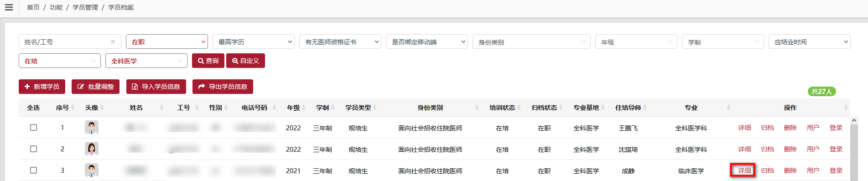
Task: Click 归档 for row 1
Action: pos(767,128)
